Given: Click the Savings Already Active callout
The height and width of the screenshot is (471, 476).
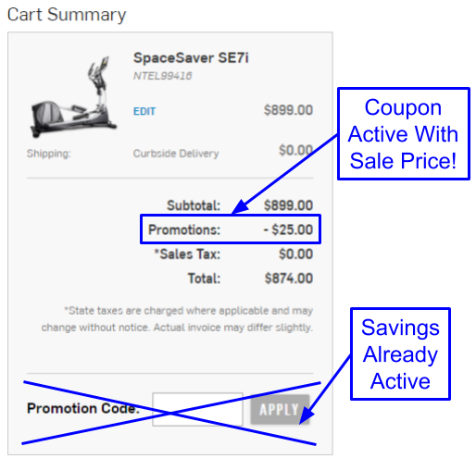Looking at the screenshot, I should (400, 353).
